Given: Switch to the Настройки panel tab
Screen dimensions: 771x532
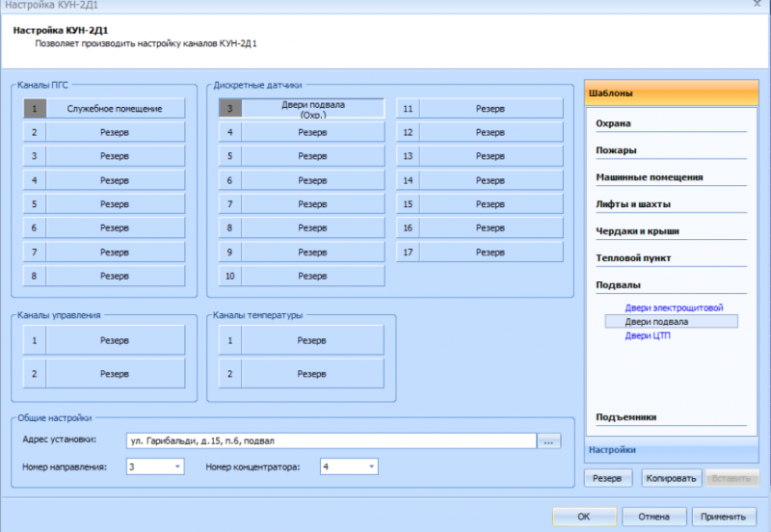Looking at the screenshot, I should (x=672, y=449).
